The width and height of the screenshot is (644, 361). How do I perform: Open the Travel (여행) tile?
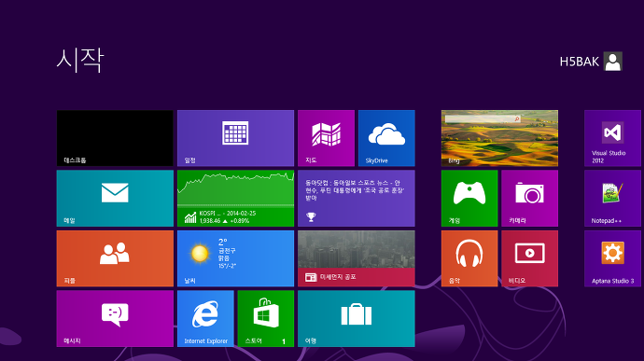click(357, 319)
